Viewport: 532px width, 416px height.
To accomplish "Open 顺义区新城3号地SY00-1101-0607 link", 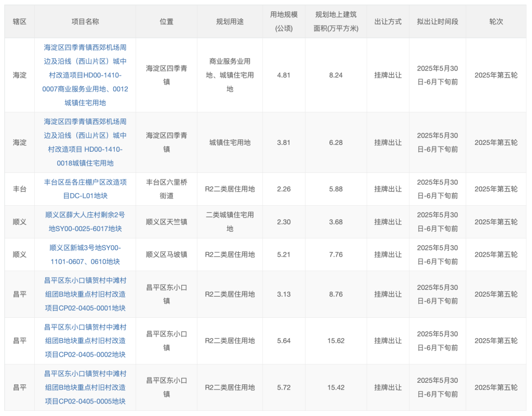I will pyautogui.click(x=85, y=254).
